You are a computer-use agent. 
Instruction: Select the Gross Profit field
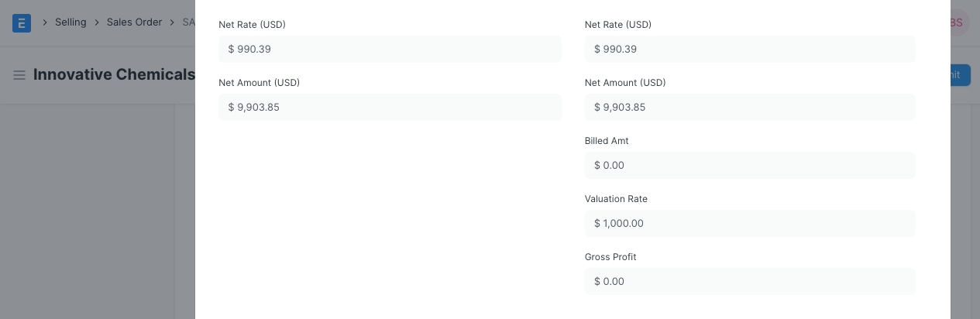(750, 282)
